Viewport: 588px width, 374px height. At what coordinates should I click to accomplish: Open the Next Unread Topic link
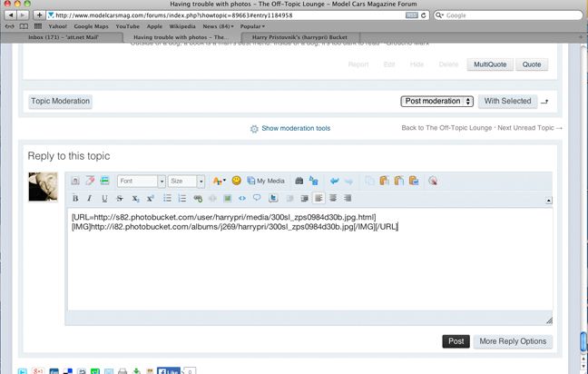click(x=530, y=128)
